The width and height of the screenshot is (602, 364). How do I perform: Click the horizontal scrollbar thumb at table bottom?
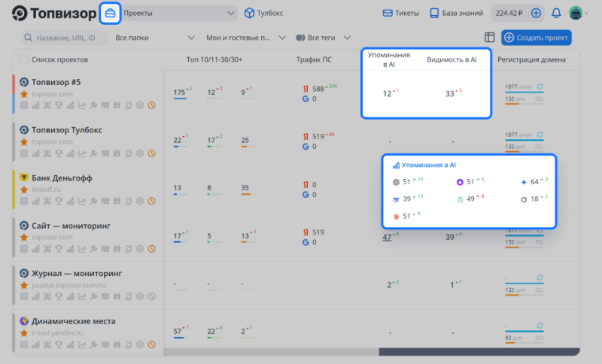click(479, 352)
